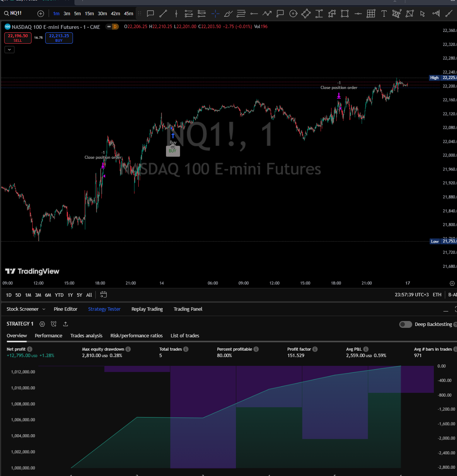Click the strategy export upload icon
Image resolution: width=457 pixels, height=476 pixels.
point(65,324)
